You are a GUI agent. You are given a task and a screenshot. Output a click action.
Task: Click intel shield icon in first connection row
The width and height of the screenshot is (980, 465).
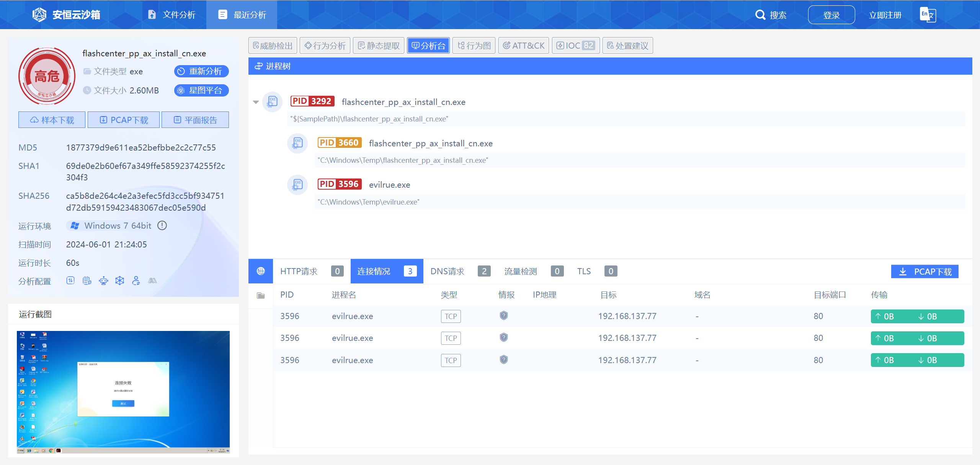[x=504, y=316]
